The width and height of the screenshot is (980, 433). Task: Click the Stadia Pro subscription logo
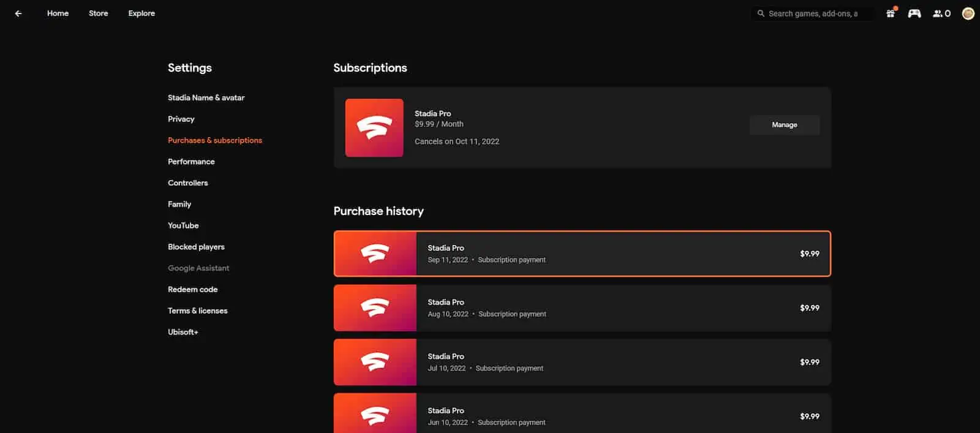pyautogui.click(x=374, y=127)
